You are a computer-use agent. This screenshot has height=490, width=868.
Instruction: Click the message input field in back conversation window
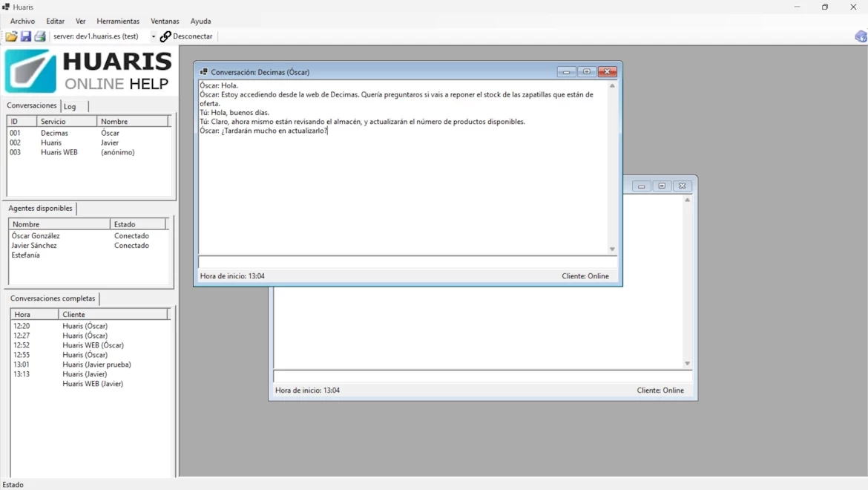[482, 376]
